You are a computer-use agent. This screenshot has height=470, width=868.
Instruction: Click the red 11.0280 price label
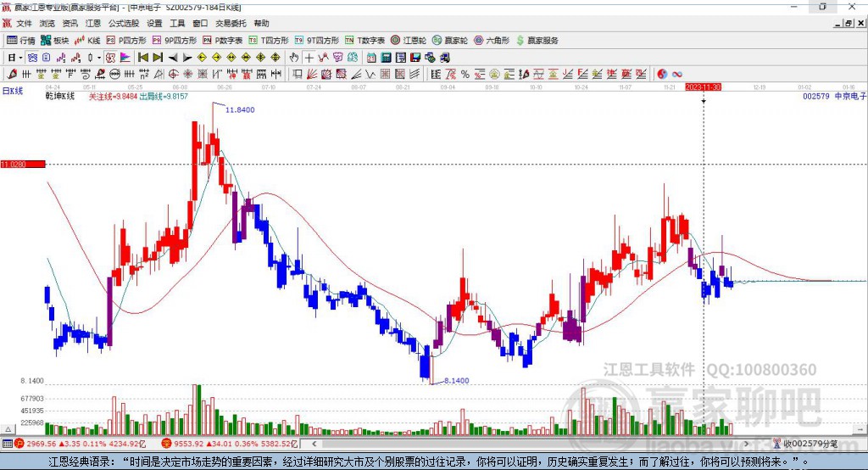(x=23, y=164)
